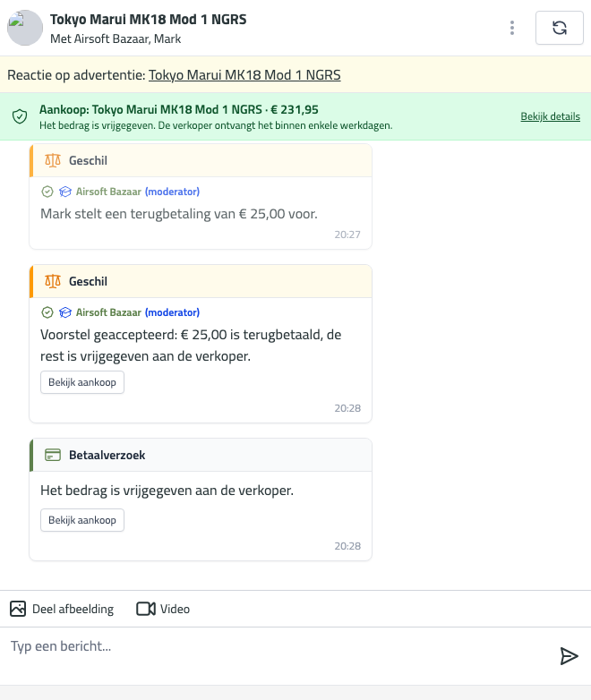
Task: Click the Voorstel geaccepteerd message text
Action: 191,346
